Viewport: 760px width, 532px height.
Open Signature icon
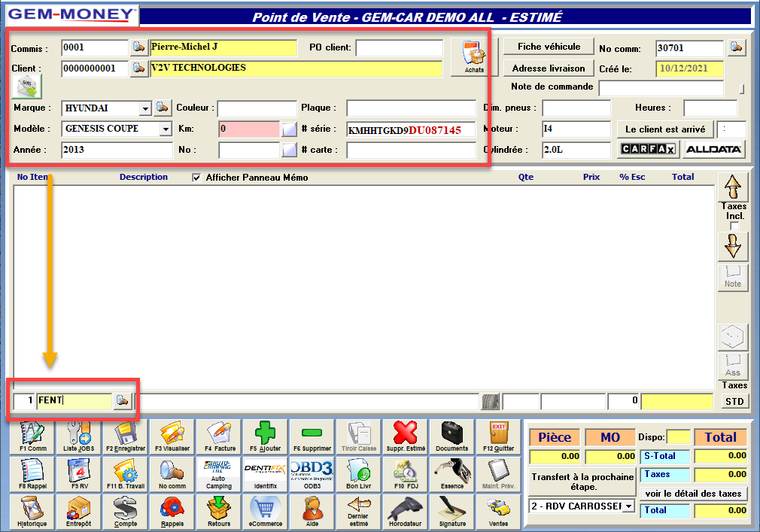[x=451, y=512]
